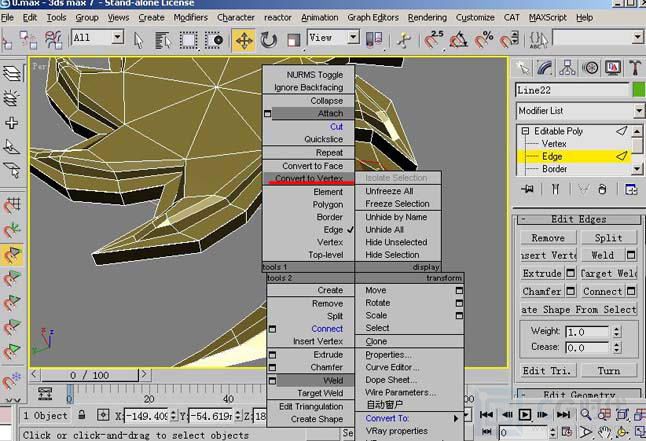Click the Turn button
Image resolution: width=646 pixels, height=441 pixels.
(x=608, y=371)
